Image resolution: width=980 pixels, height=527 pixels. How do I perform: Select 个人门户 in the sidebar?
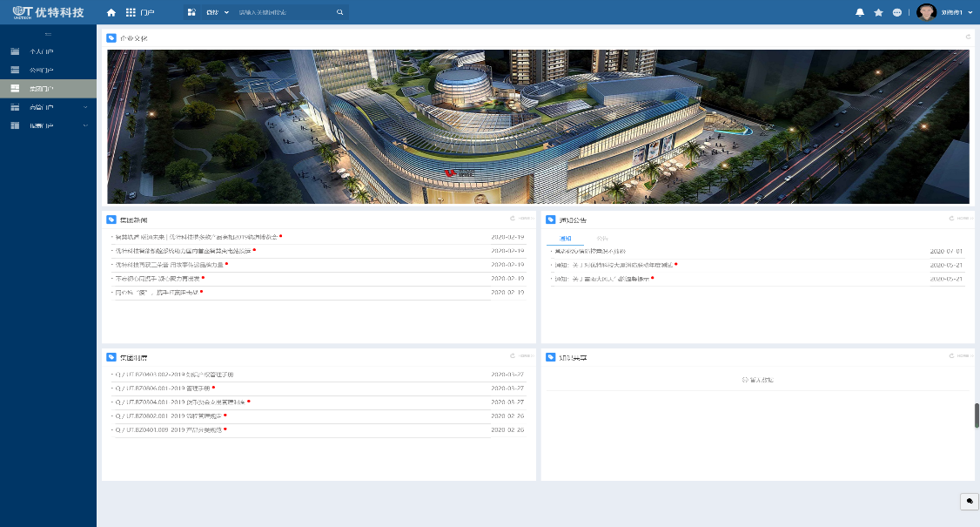(x=48, y=52)
